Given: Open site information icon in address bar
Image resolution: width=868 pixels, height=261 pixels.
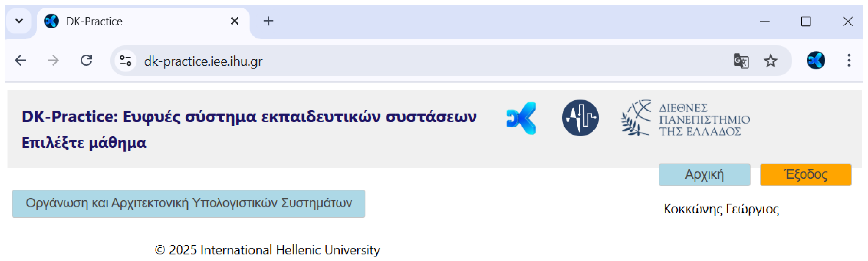Looking at the screenshot, I should (x=125, y=61).
